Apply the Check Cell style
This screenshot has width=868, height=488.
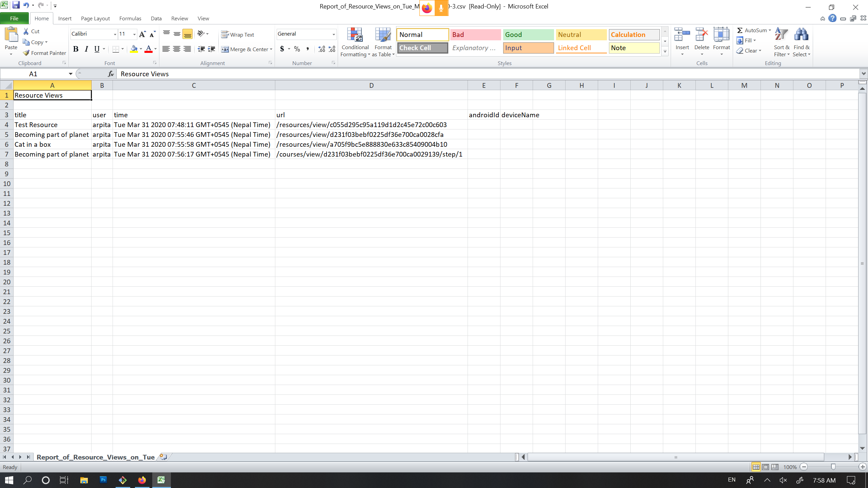click(422, 48)
